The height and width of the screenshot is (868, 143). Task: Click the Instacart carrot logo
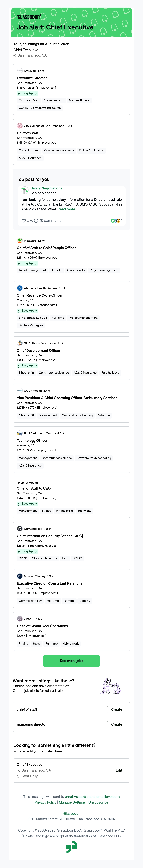tap(20, 241)
